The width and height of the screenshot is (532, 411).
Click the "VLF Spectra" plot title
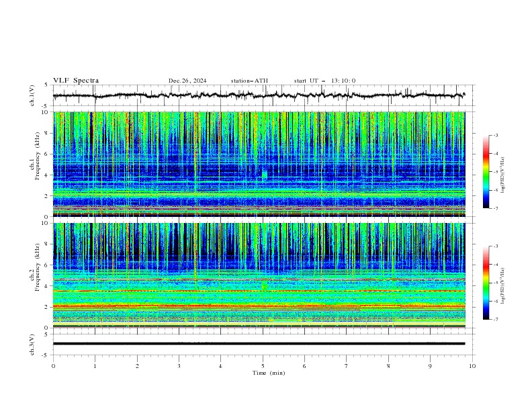[76, 81]
